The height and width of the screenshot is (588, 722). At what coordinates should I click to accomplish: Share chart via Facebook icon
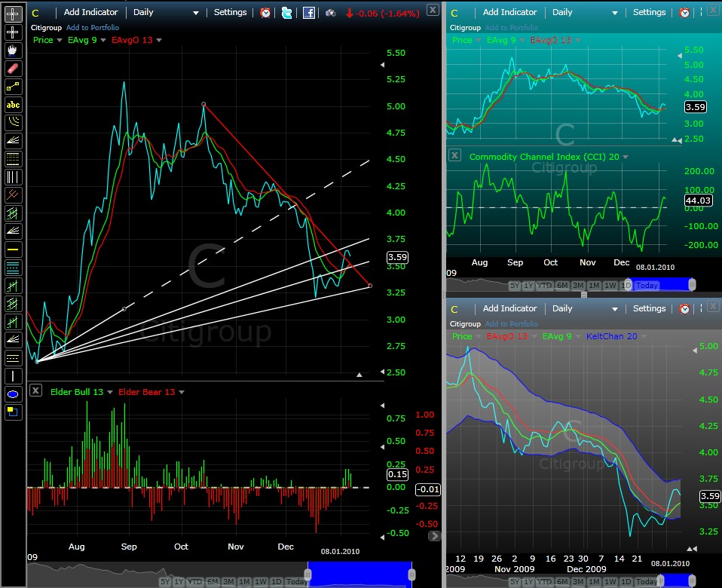pos(309,13)
